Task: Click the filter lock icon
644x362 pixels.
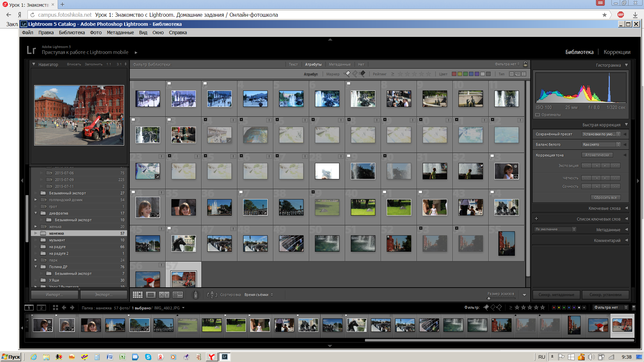Action: pyautogui.click(x=526, y=64)
